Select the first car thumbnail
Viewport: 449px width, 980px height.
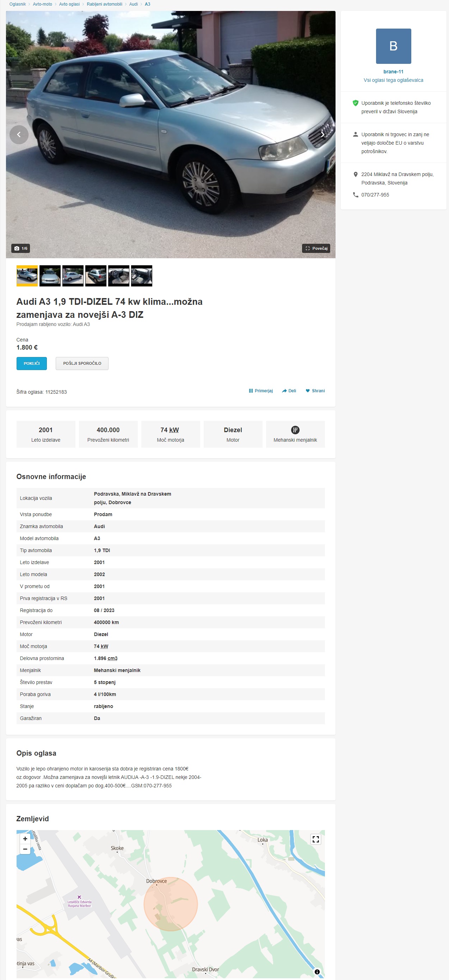point(27,276)
